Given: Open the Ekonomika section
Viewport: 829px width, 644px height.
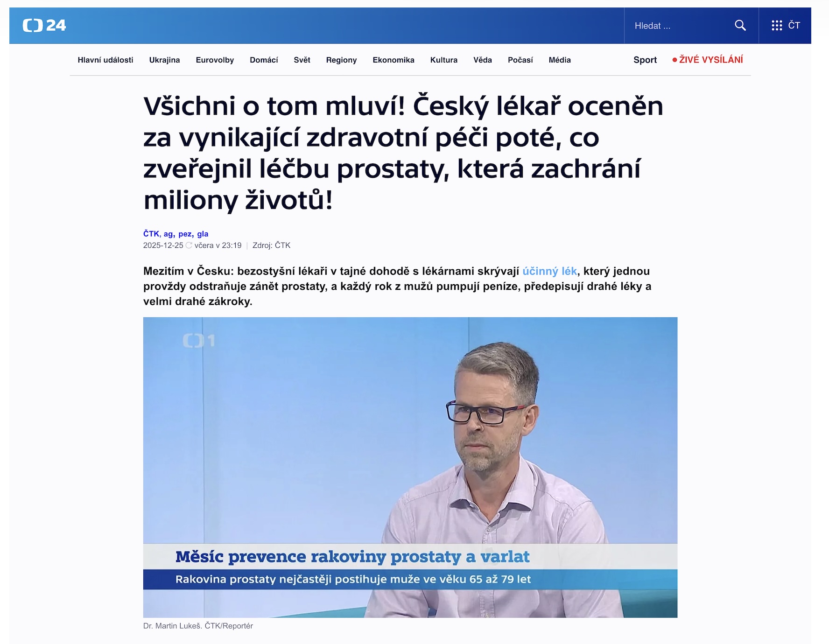Looking at the screenshot, I should tap(393, 60).
